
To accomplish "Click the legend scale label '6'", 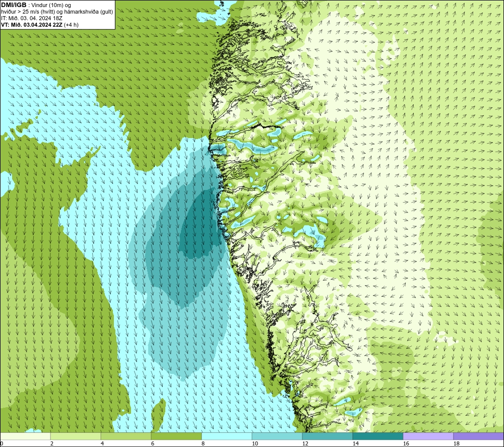I will click(153, 443).
